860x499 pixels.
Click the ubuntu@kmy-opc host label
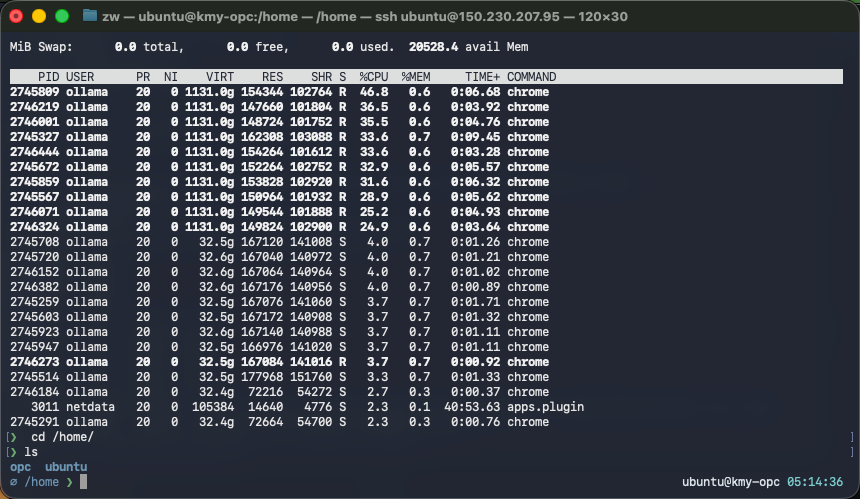tap(731, 482)
